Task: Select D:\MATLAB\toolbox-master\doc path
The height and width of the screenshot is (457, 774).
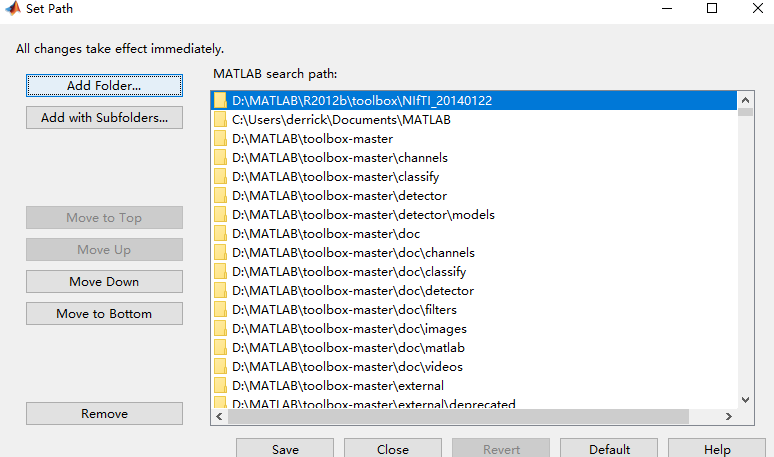Action: (474, 233)
